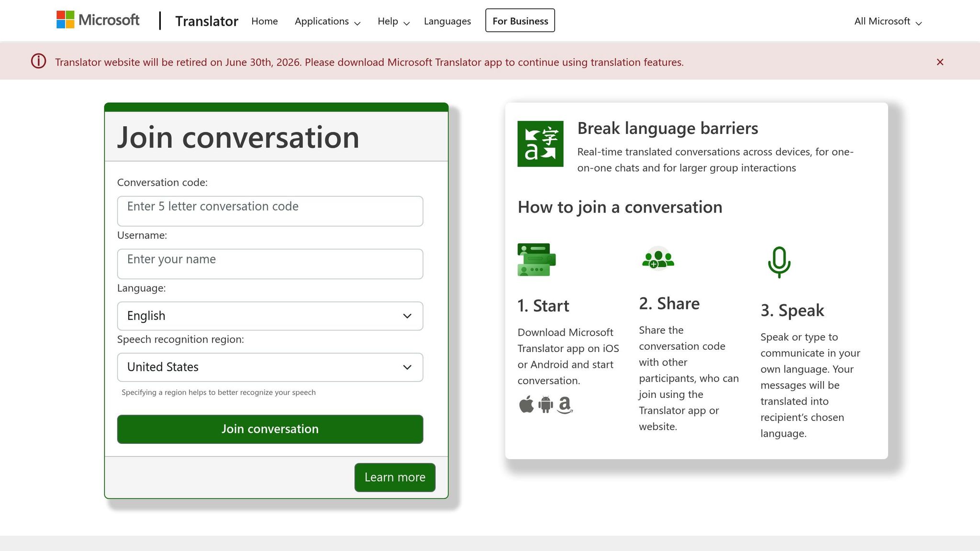Viewport: 980px width, 551px height.
Task: Click the Amazon app icon
Action: [565, 406]
